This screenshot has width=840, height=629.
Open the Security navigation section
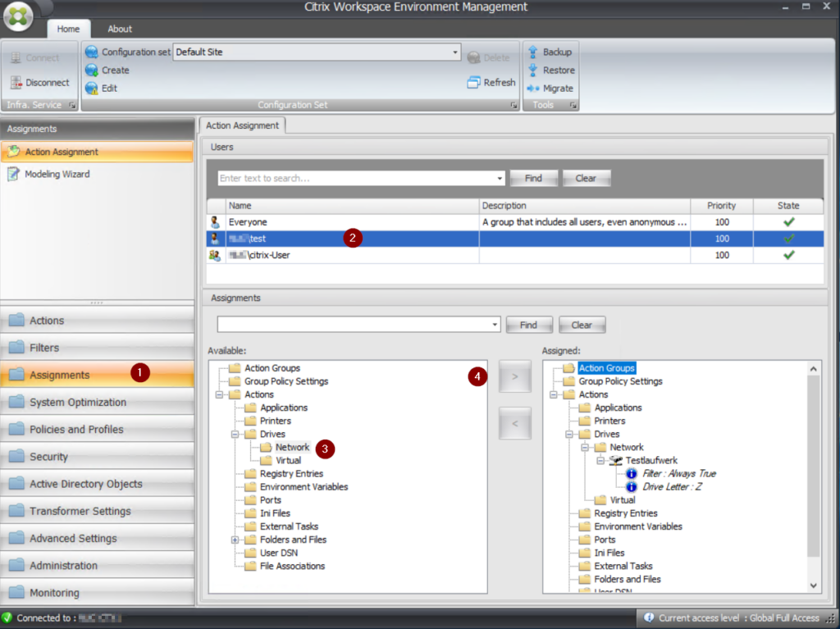(97, 457)
